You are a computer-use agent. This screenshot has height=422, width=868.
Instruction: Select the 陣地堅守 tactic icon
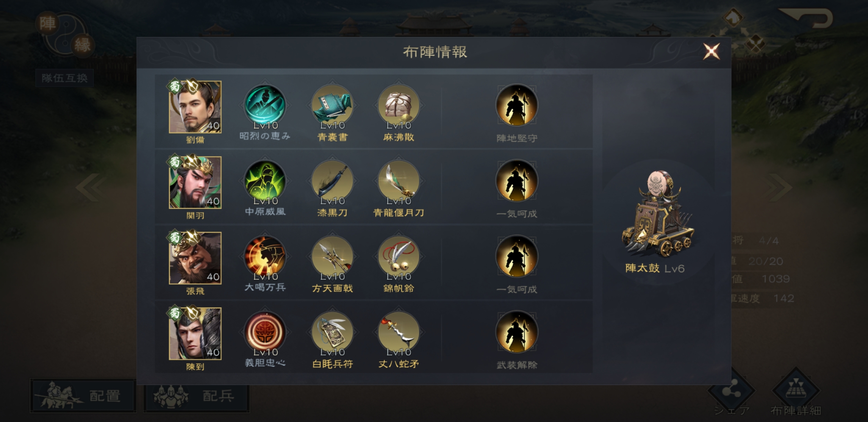pos(516,105)
